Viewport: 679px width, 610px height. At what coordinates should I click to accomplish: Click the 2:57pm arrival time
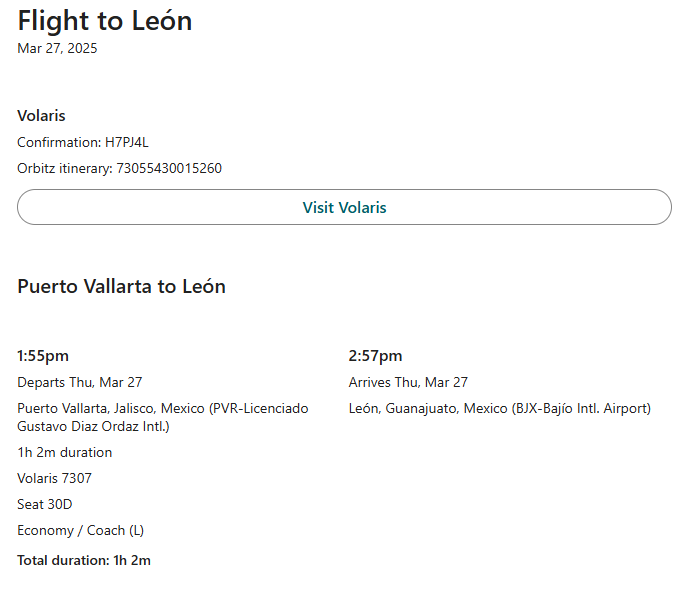point(375,356)
